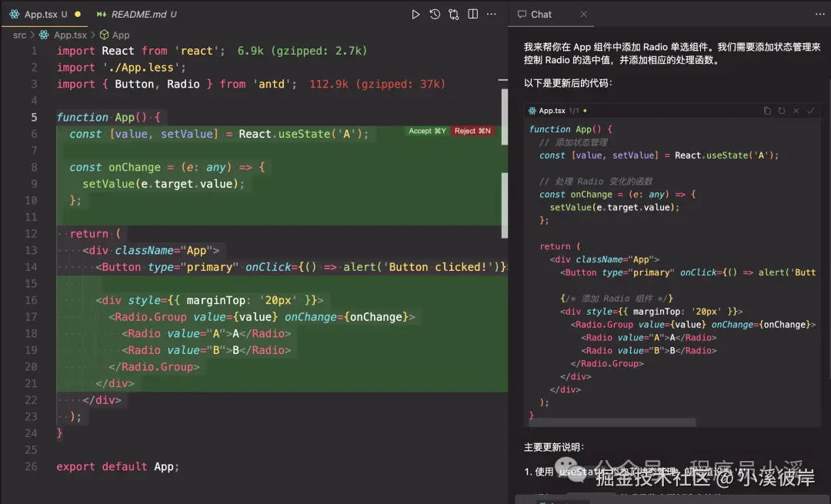Click line number 26 in the gutter
Screen dimensions: 831x504
[x=32, y=466]
